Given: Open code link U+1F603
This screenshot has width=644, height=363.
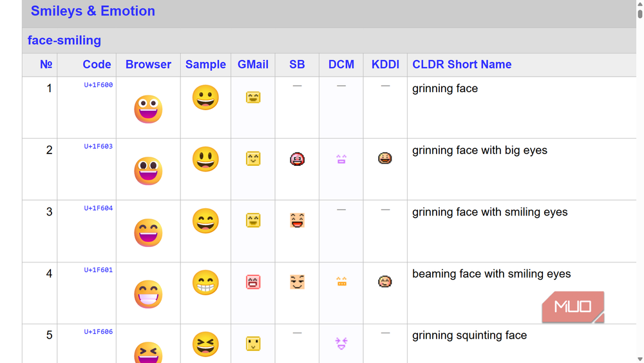Looking at the screenshot, I should coord(98,146).
